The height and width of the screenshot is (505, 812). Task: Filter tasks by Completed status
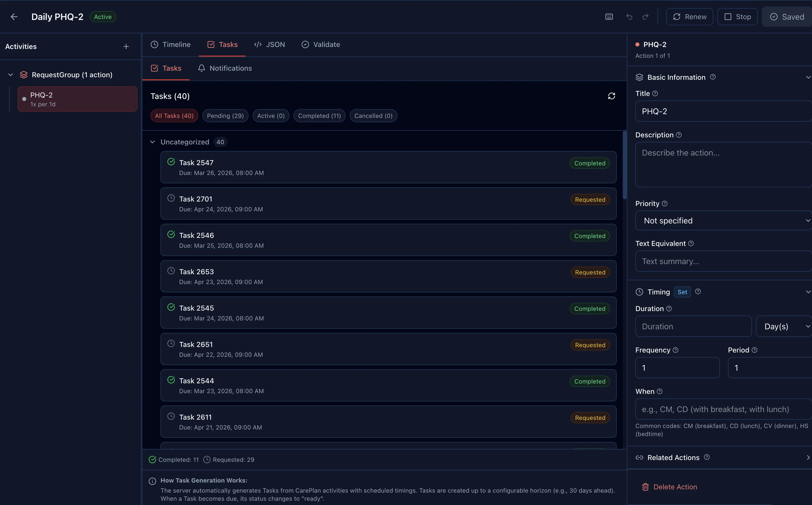tap(319, 116)
